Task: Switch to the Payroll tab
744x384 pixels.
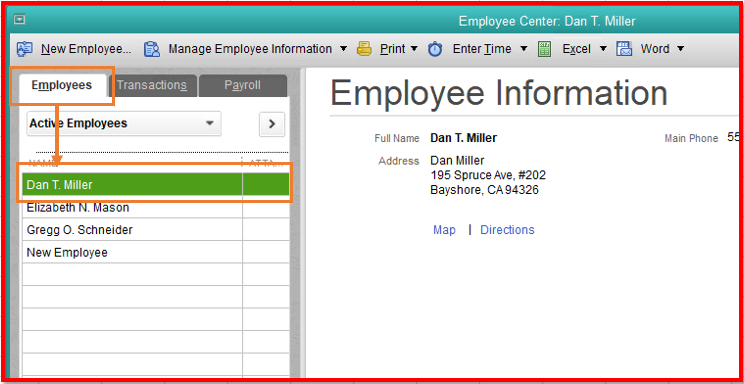Action: tap(242, 85)
